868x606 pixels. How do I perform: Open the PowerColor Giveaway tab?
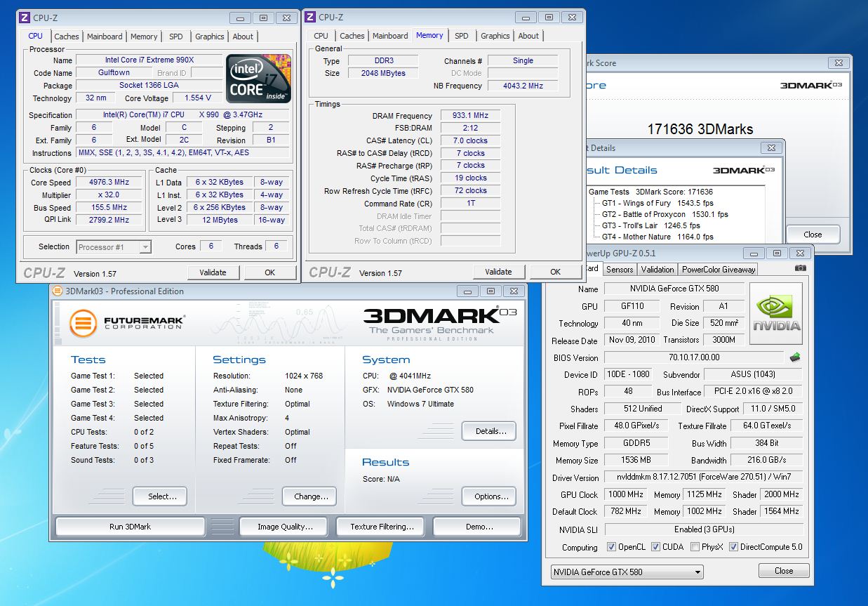point(719,270)
